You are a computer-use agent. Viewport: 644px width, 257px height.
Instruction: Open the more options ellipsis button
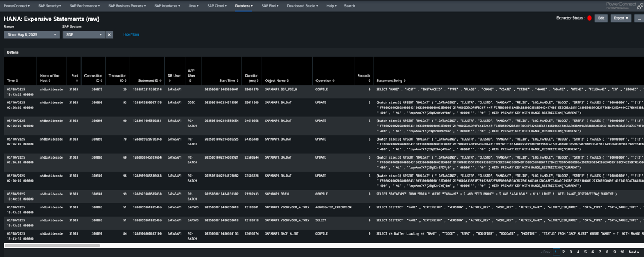639,19
